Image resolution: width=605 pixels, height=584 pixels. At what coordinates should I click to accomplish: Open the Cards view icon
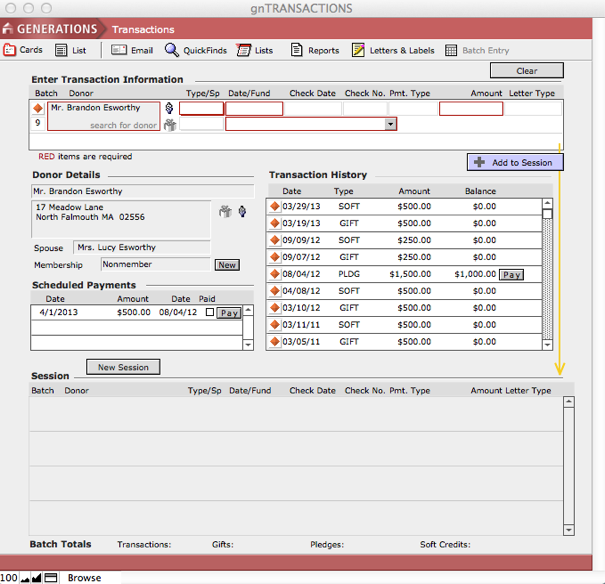click(x=10, y=50)
